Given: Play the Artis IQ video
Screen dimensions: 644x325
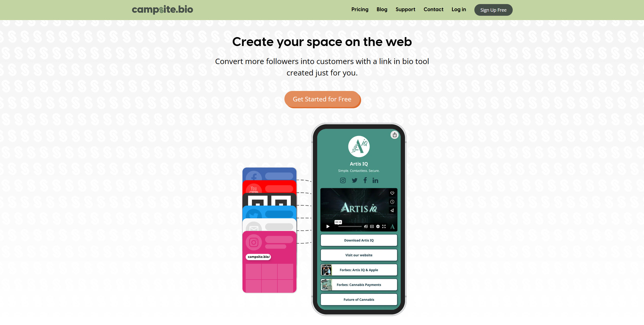Looking at the screenshot, I should (x=328, y=226).
